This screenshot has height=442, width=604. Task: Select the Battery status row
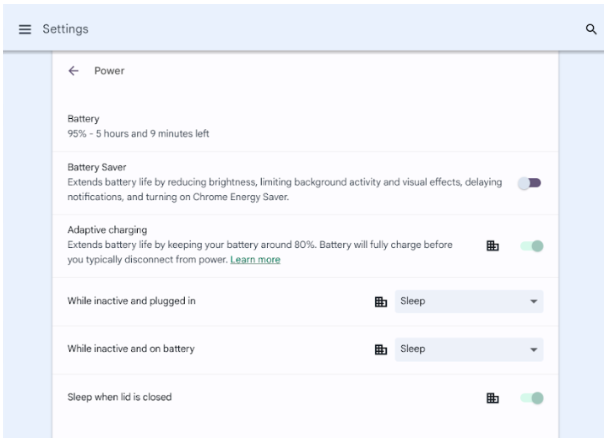pos(138,125)
